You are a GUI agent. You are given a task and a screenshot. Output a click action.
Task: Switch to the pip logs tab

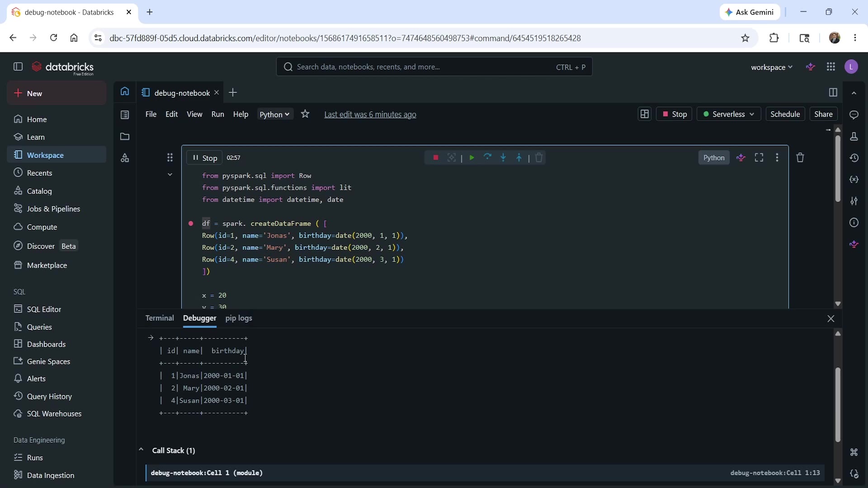239,318
